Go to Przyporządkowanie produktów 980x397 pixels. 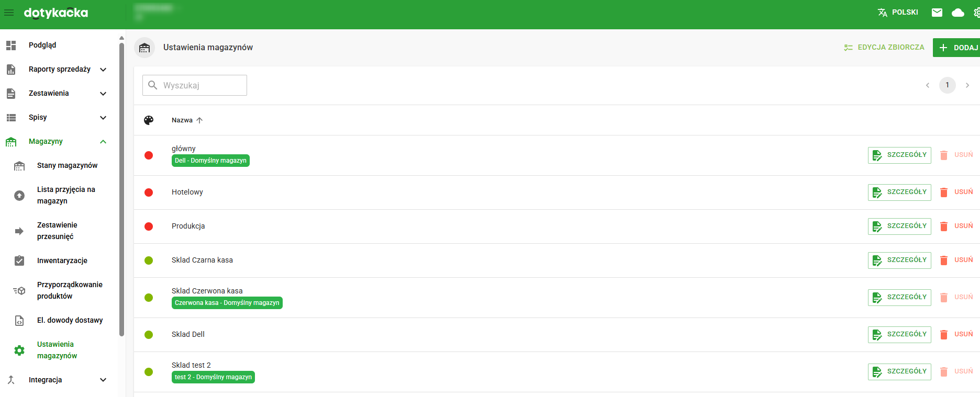coord(70,290)
